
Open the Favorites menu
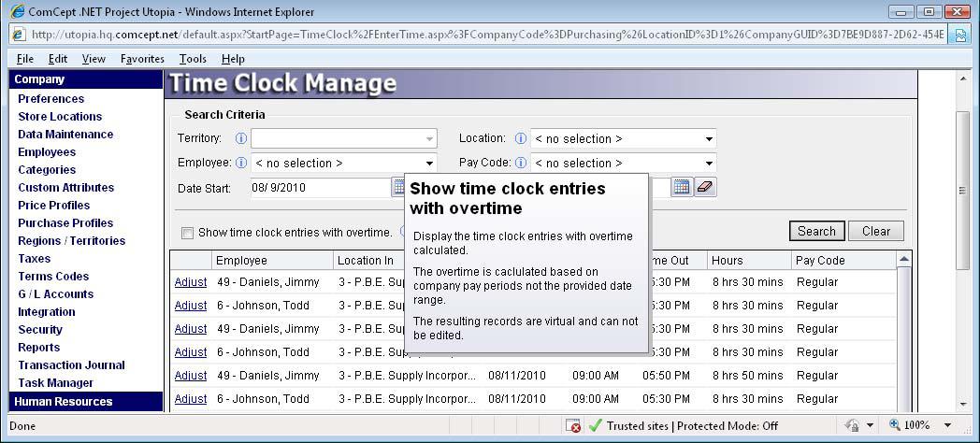tap(142, 59)
